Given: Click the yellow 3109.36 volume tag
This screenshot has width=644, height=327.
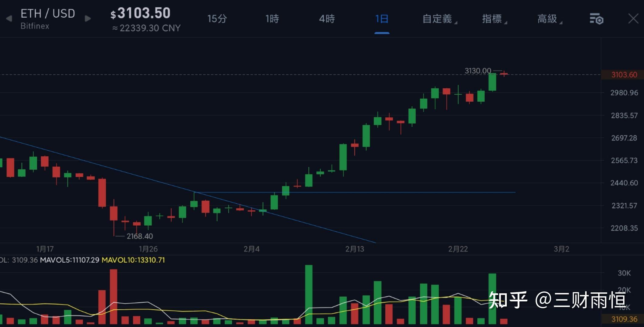Looking at the screenshot, I should (x=622, y=319).
